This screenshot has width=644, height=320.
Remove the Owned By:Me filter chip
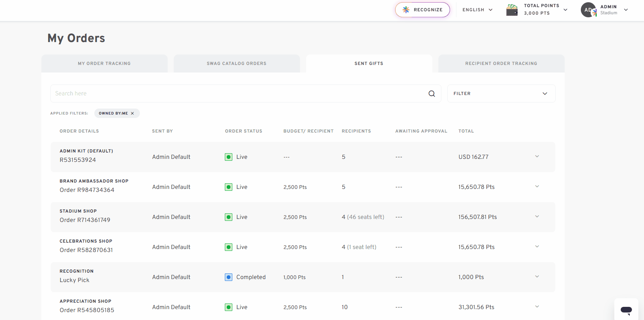(132, 113)
